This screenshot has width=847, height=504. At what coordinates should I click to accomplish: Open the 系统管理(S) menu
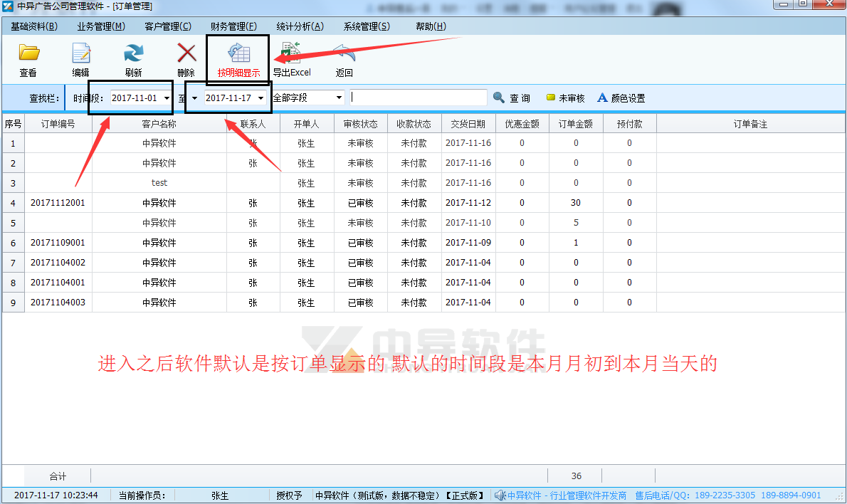pyautogui.click(x=367, y=26)
